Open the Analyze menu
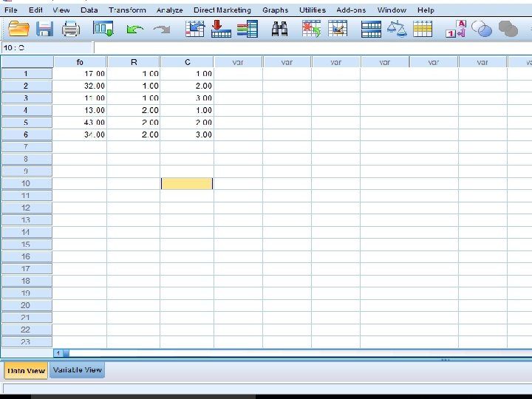532x399 pixels. [170, 10]
